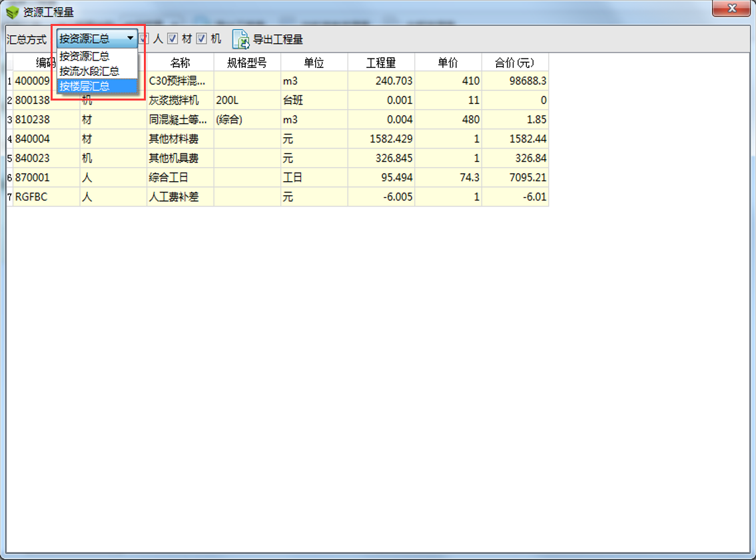
Task: Select code cell 840004
Action: [x=46, y=139]
